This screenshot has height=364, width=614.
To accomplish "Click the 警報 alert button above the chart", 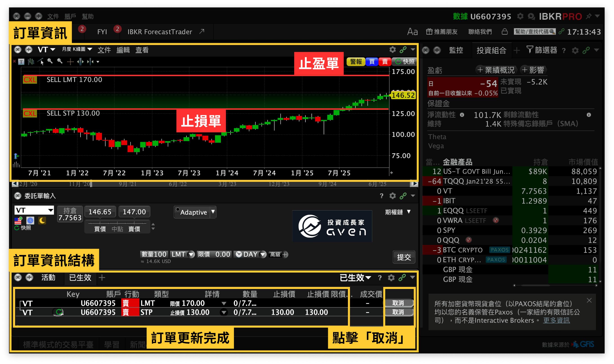I will [356, 62].
